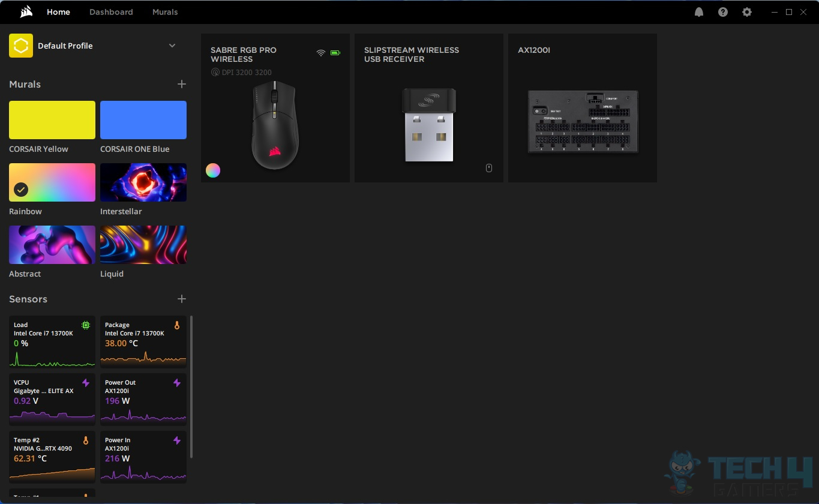Click the Sensors section heading
This screenshot has height=504, width=819.
tap(28, 299)
